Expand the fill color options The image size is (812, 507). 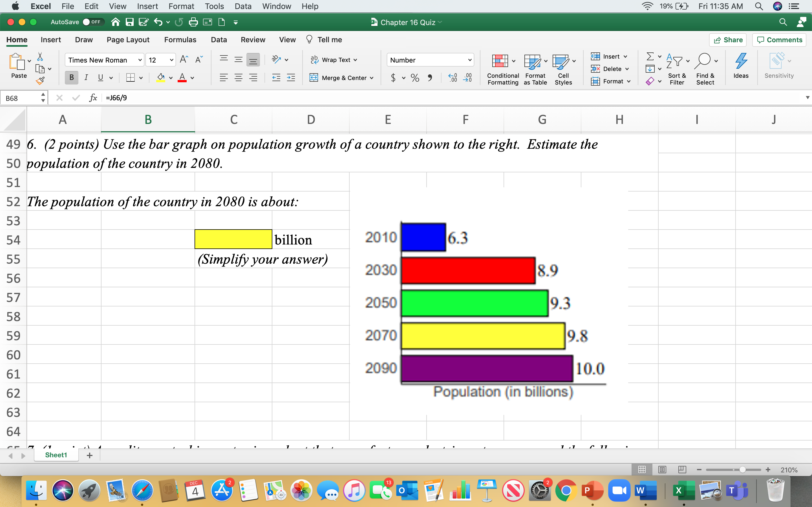171,77
